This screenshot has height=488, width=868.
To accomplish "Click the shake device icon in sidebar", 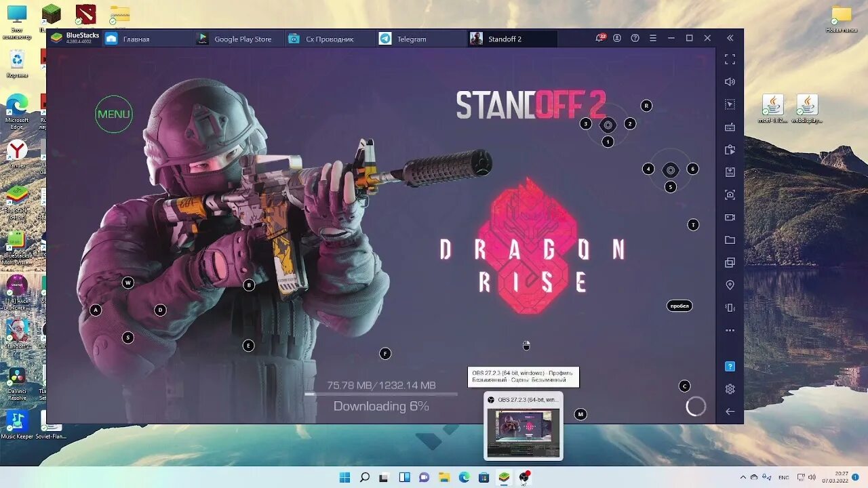I will (730, 308).
